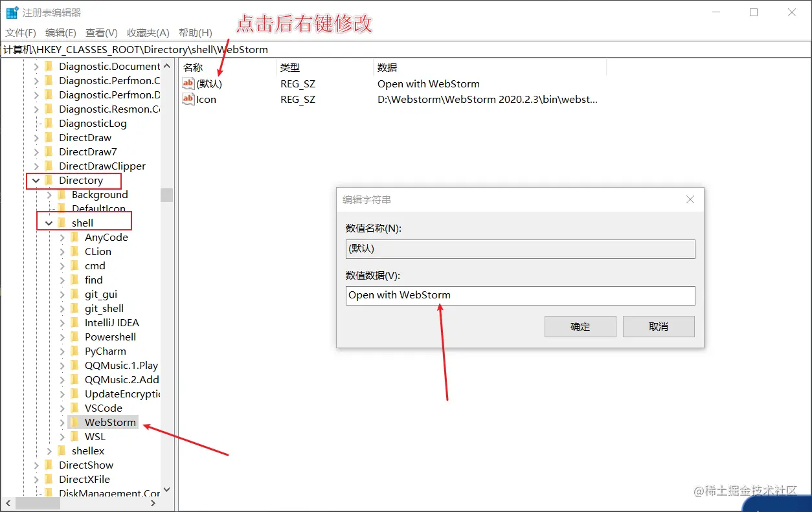This screenshot has width=812, height=512.
Task: Click the "Open with WebStorm" data cell
Action: click(429, 83)
